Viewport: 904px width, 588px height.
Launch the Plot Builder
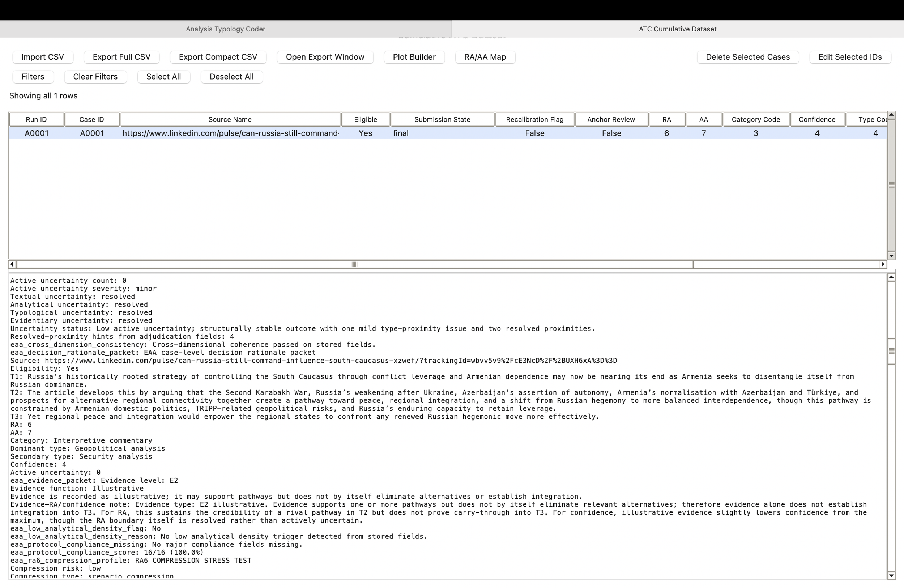(x=414, y=57)
